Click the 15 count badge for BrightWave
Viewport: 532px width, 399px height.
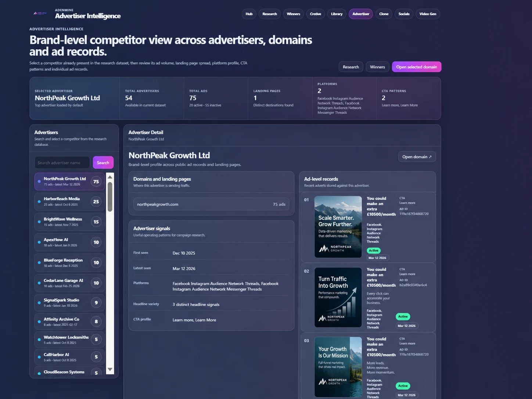point(96,222)
